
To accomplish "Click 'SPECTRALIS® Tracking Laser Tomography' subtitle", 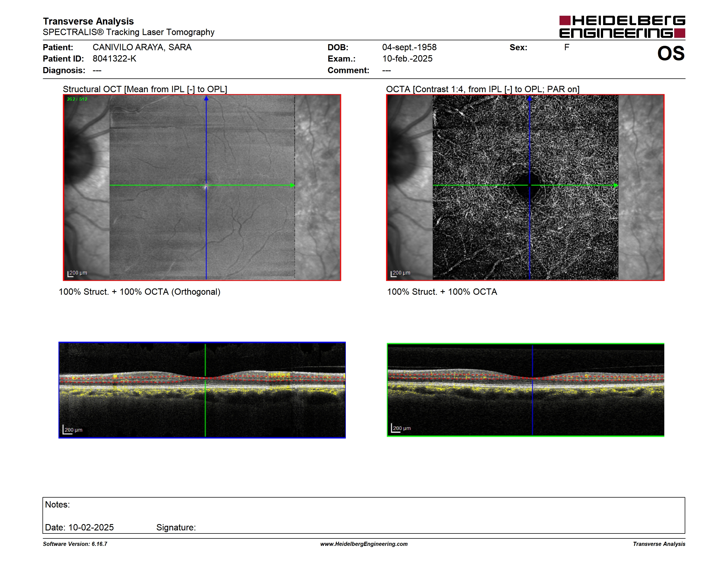I will [x=129, y=32].
